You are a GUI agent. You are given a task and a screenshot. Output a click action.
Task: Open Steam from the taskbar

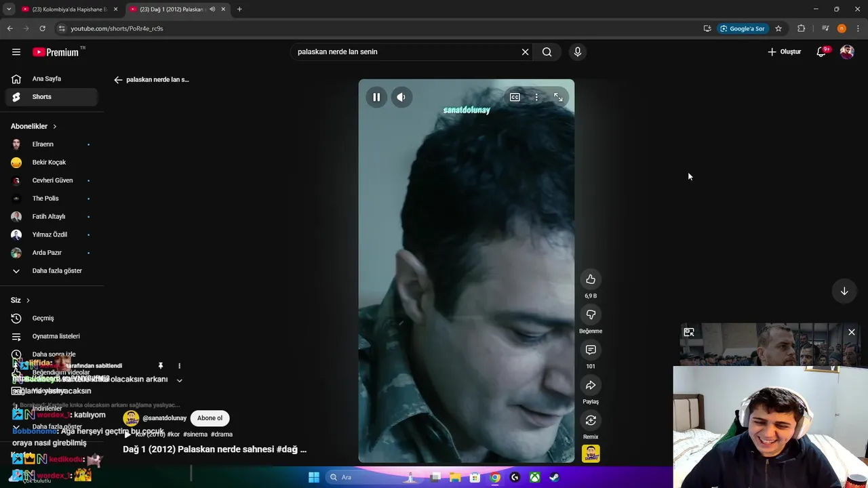click(555, 477)
